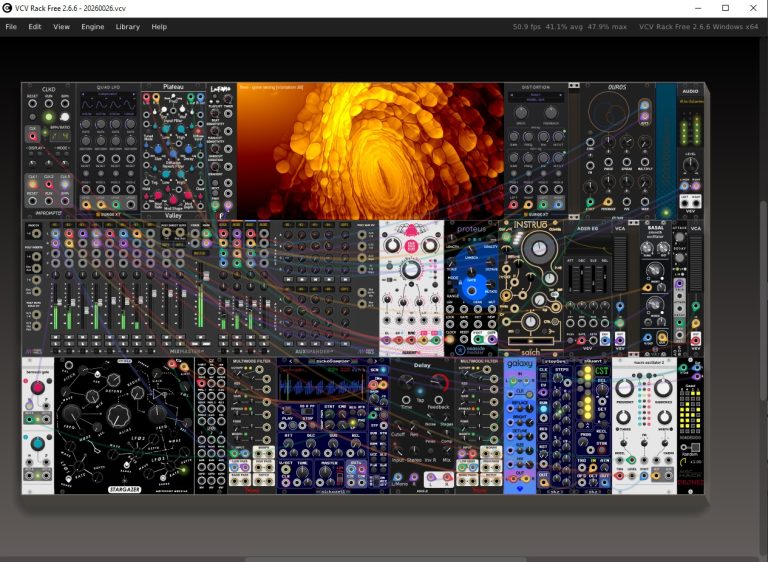Click the large center knob on Stargazer
The height and width of the screenshot is (562, 768).
click(118, 416)
